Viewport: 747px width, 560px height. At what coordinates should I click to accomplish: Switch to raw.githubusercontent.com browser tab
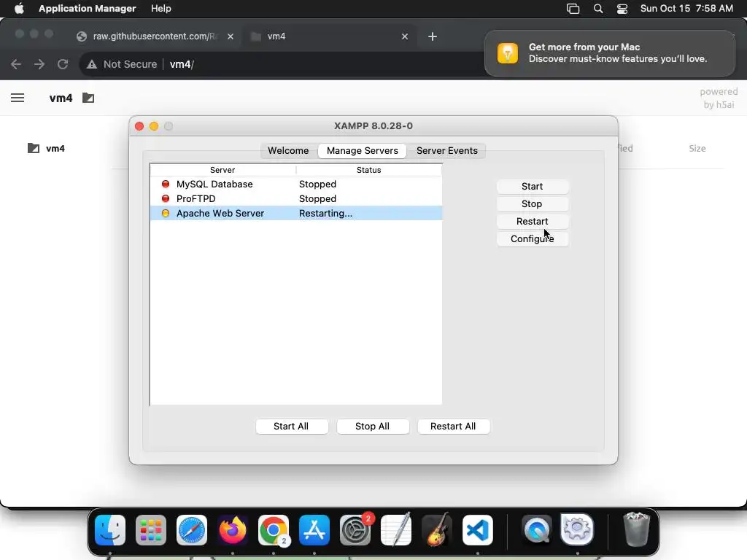point(155,36)
